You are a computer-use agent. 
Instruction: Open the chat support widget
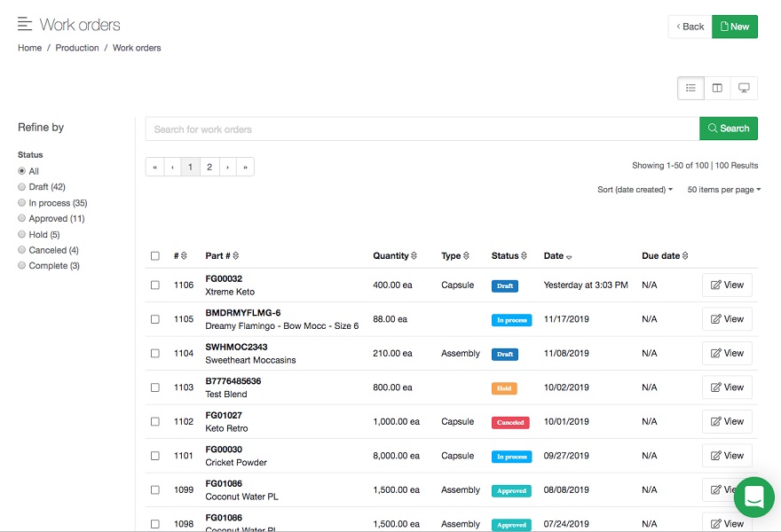(x=754, y=497)
